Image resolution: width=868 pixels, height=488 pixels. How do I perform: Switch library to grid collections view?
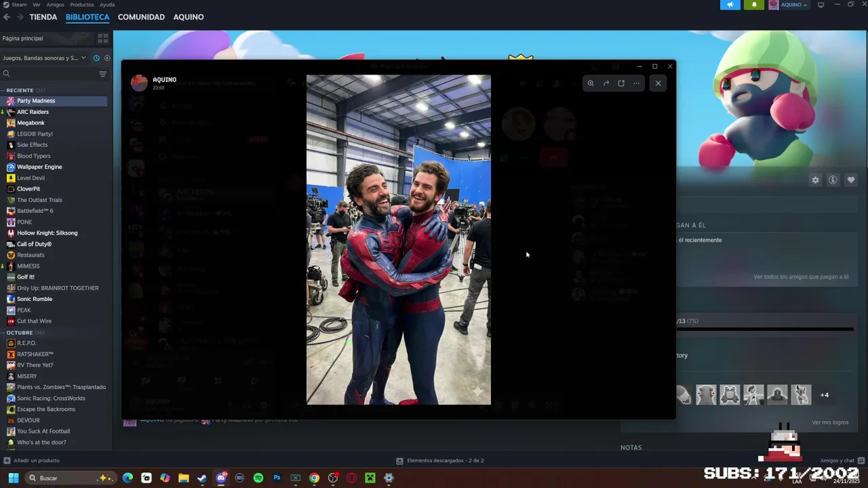103,38
